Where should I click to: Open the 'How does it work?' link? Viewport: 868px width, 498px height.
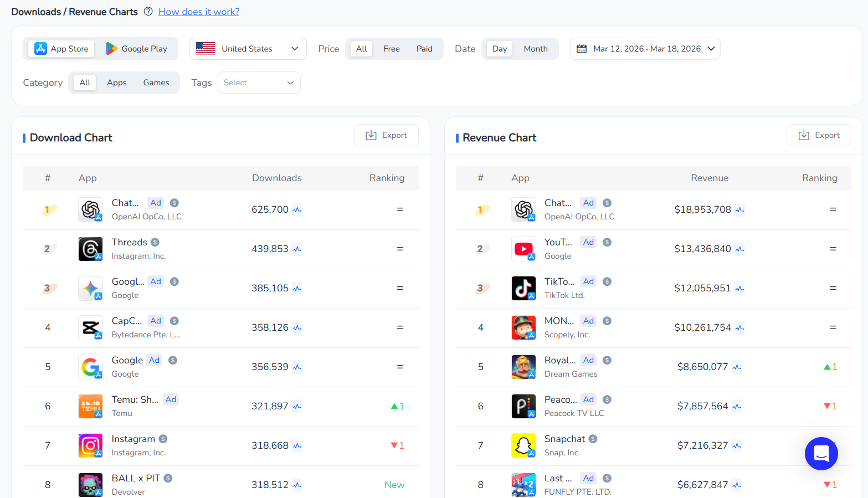(x=198, y=11)
